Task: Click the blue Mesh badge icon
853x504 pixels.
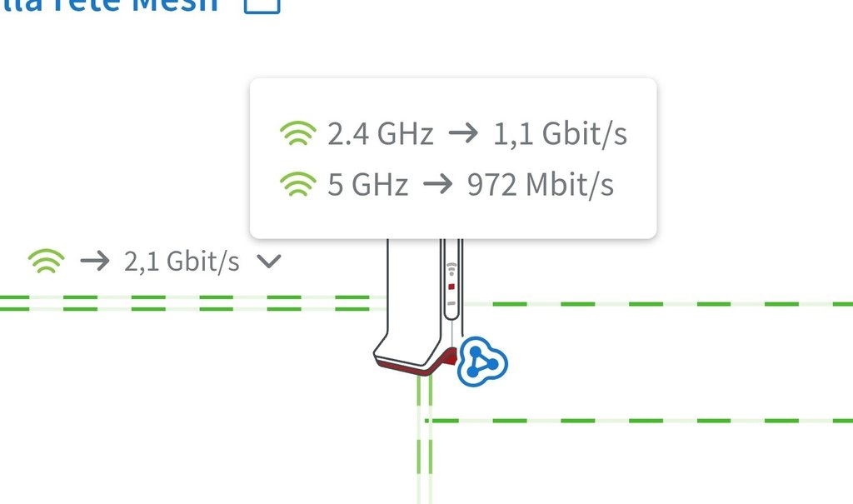Action: coord(482,362)
